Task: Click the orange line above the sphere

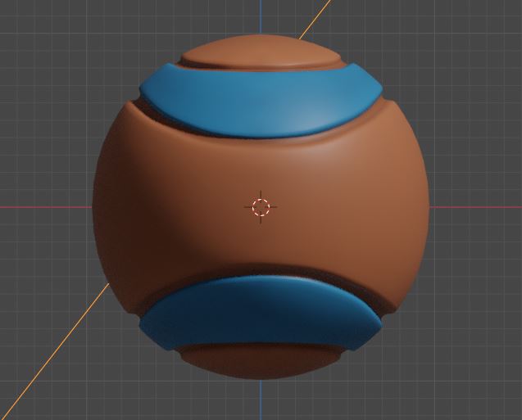Action: coord(315,22)
